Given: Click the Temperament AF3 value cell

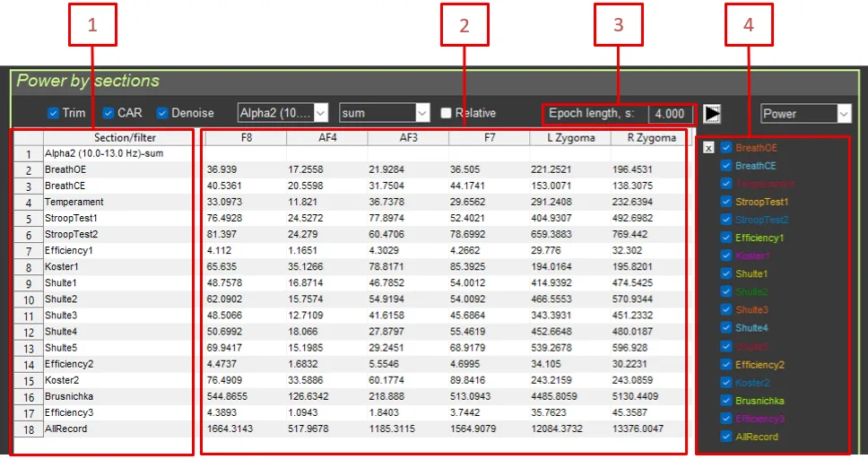Looking at the screenshot, I should pyautogui.click(x=407, y=203).
